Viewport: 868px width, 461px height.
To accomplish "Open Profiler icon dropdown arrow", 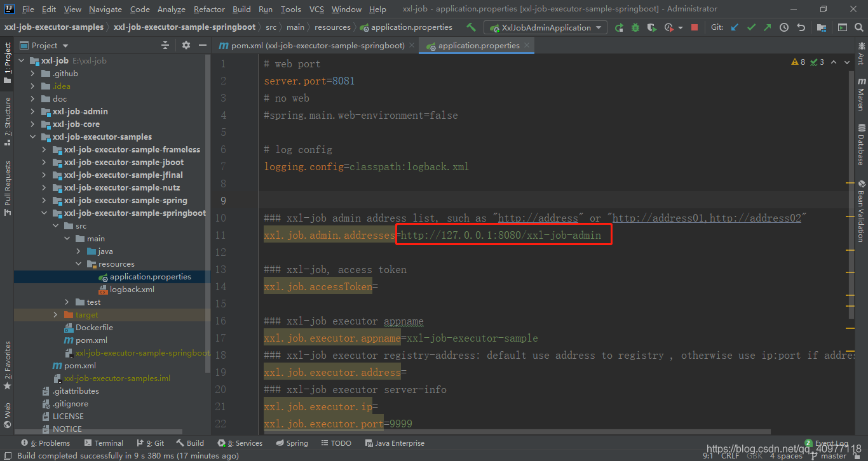I will click(681, 27).
